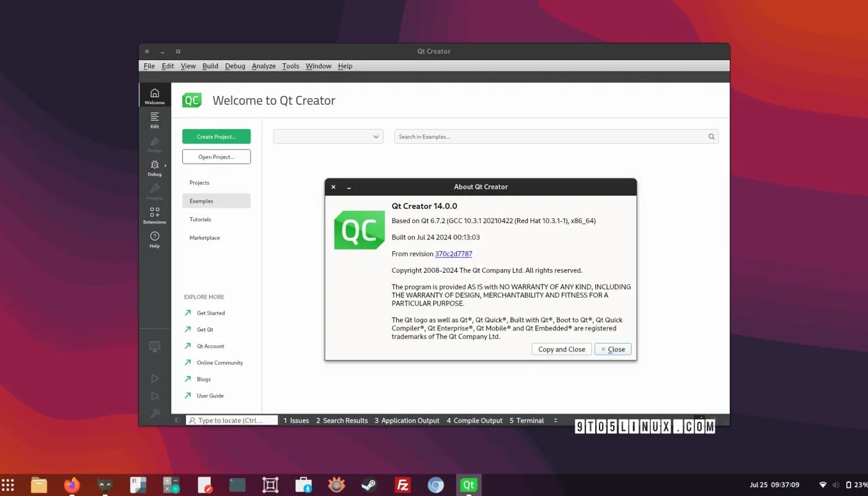Screen dimensions: 868x496
Task: Click the search magnifier in Examples search bar
Action: pos(711,136)
